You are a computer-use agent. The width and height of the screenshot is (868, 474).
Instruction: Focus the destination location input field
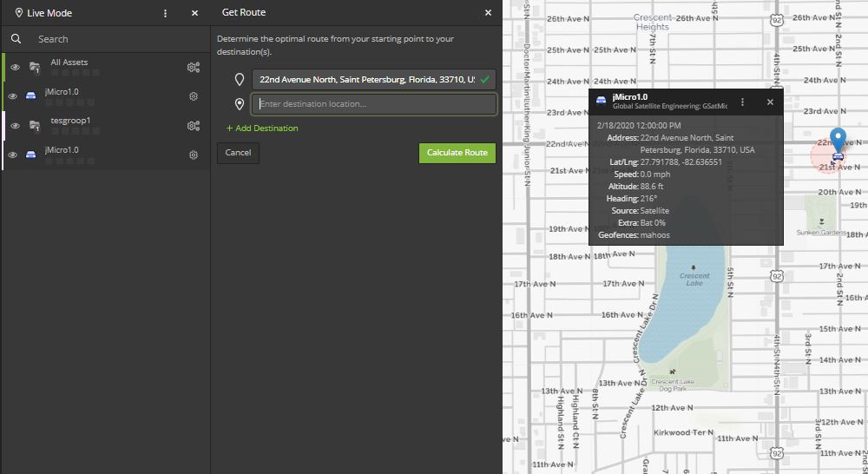pyautogui.click(x=373, y=104)
